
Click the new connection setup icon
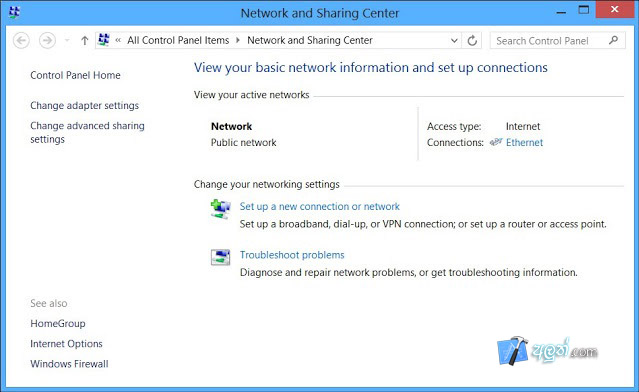tap(220, 209)
